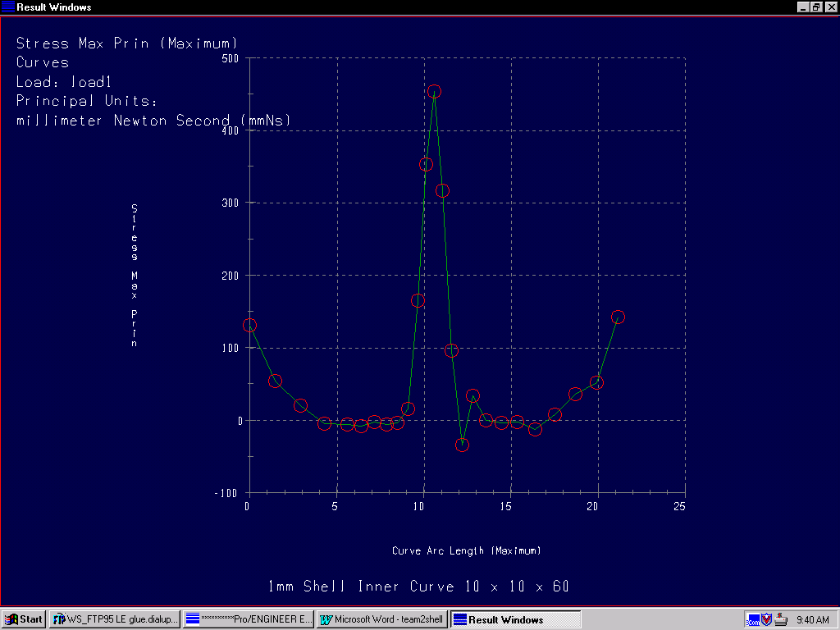Screen dimensions: 840x630
Task: Click the last data point on the curve
Action: (618, 317)
